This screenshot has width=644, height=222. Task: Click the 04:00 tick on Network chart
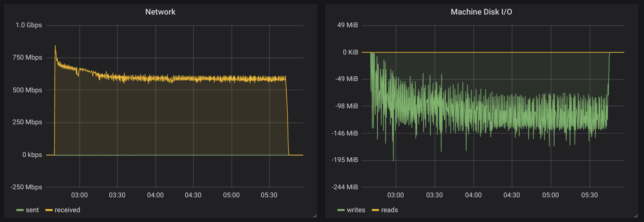point(155,195)
